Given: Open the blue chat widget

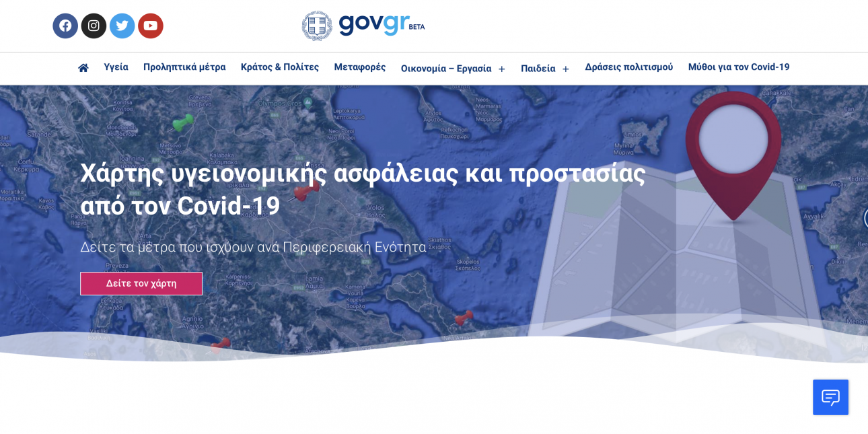Looking at the screenshot, I should 830,397.
